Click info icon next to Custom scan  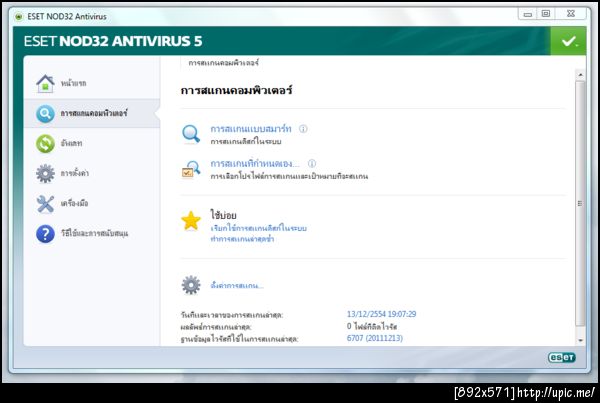[x=312, y=163]
